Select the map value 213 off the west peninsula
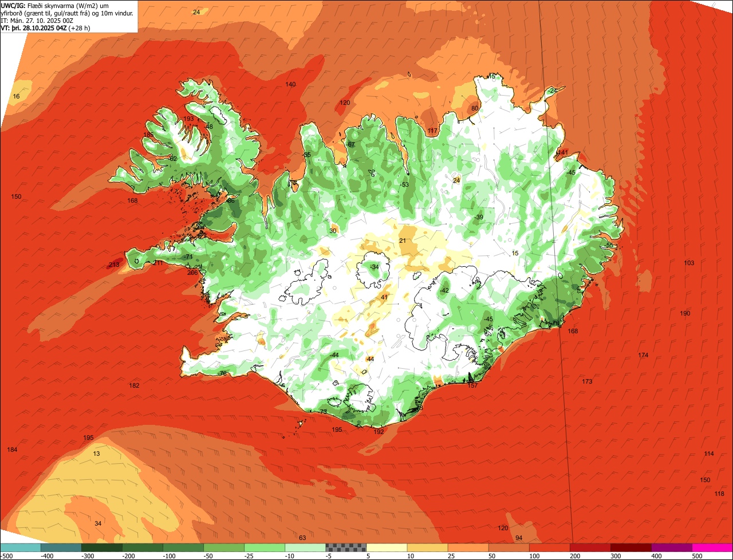The width and height of the screenshot is (733, 560). [114, 265]
